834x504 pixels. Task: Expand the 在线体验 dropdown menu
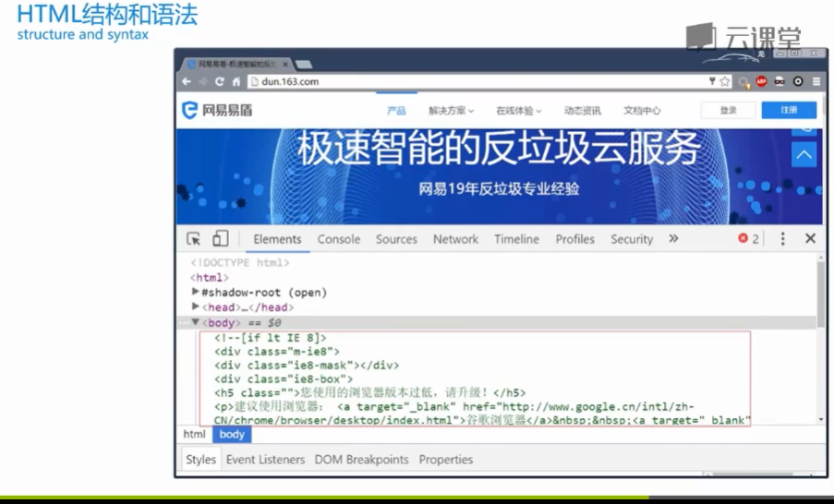pyautogui.click(x=518, y=111)
